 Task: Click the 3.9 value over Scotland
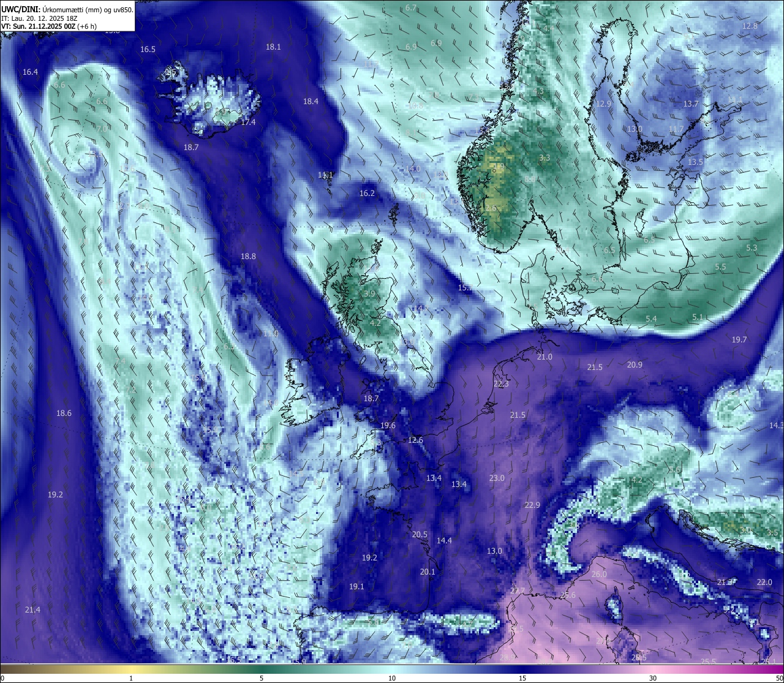click(x=369, y=294)
